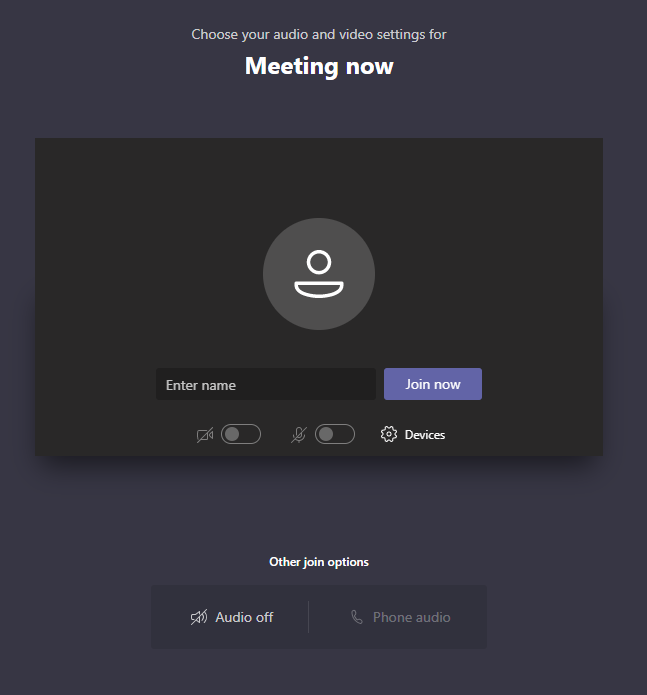Click the join options box left of Audio off icon
Image resolution: width=647 pixels, height=695 pixels.
click(x=171, y=617)
